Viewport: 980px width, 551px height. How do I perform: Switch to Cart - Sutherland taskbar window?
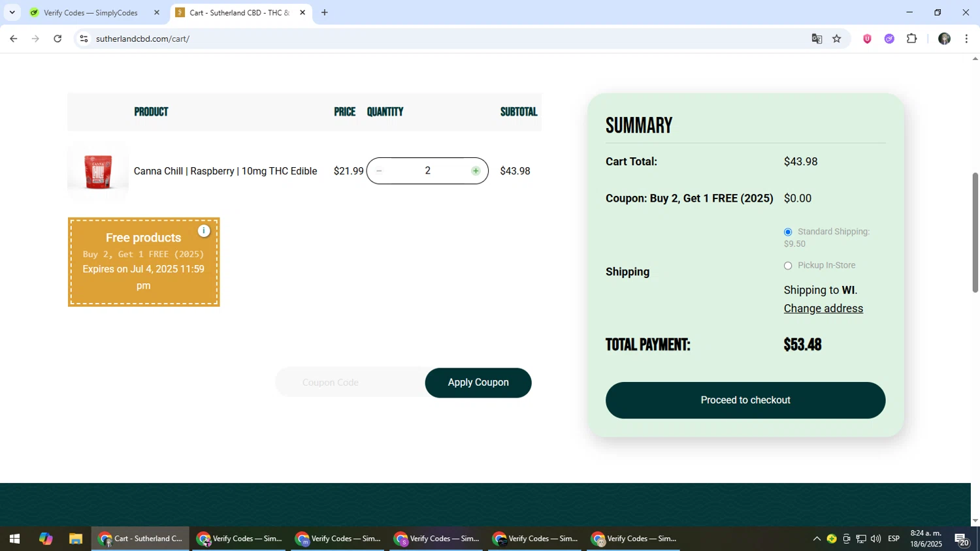[140, 539]
